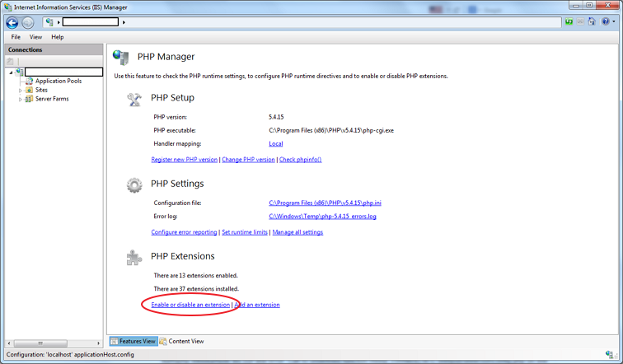
Task: Click the address bar server name field
Action: [91, 22]
